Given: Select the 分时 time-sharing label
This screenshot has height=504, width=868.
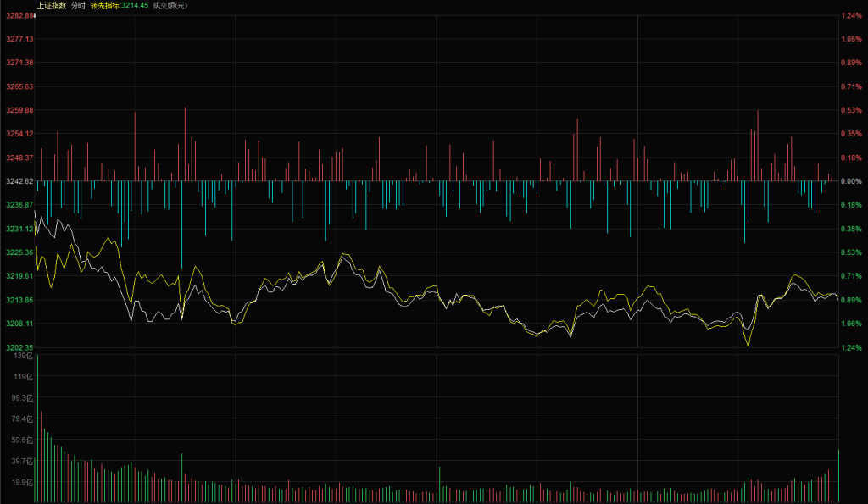Looking at the screenshot, I should (78, 5).
